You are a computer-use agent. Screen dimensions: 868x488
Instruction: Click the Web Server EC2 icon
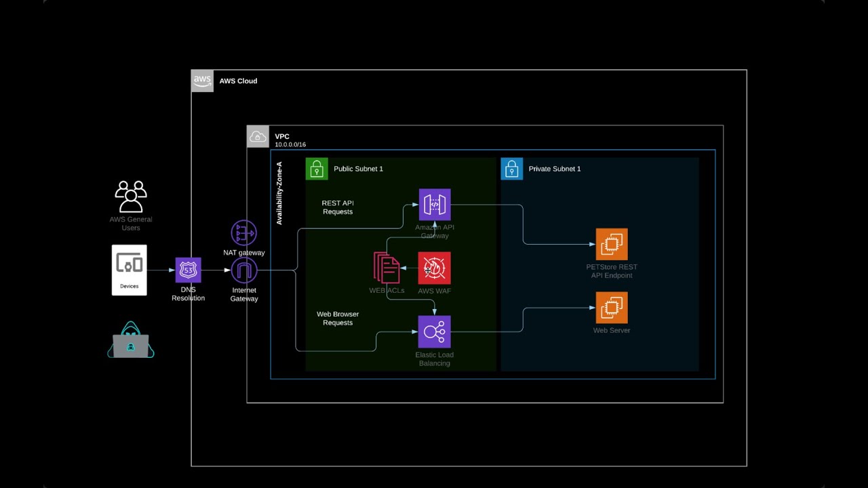click(612, 308)
